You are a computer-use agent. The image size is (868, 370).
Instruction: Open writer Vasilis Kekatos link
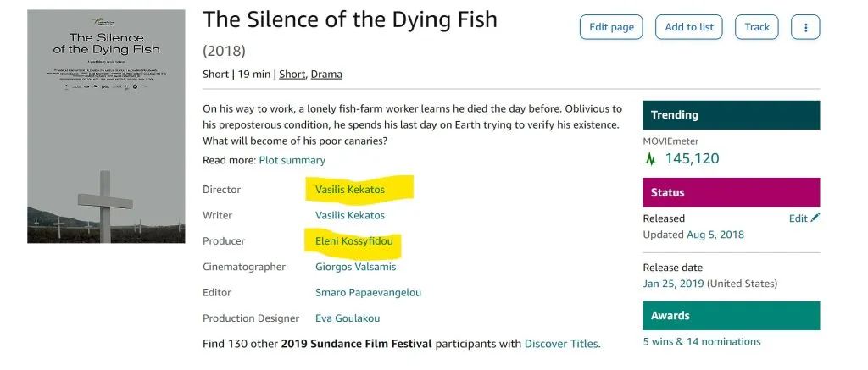click(349, 216)
